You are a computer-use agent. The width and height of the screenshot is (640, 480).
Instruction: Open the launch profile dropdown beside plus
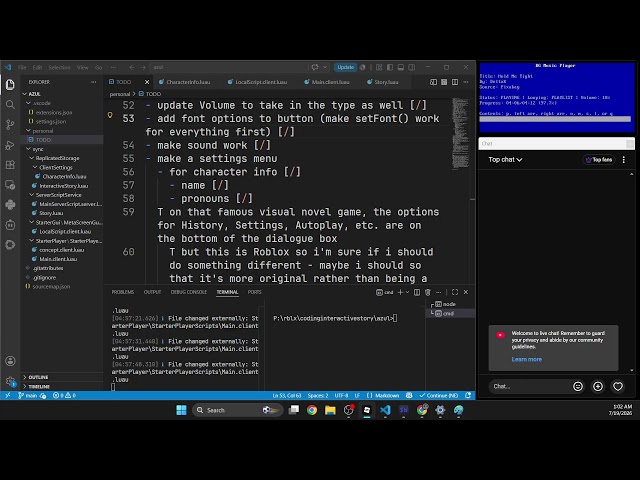[x=407, y=292]
